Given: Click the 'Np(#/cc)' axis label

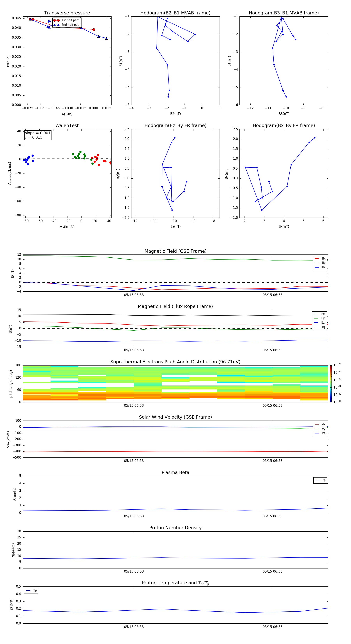Looking at the screenshot, I should [13, 550].
